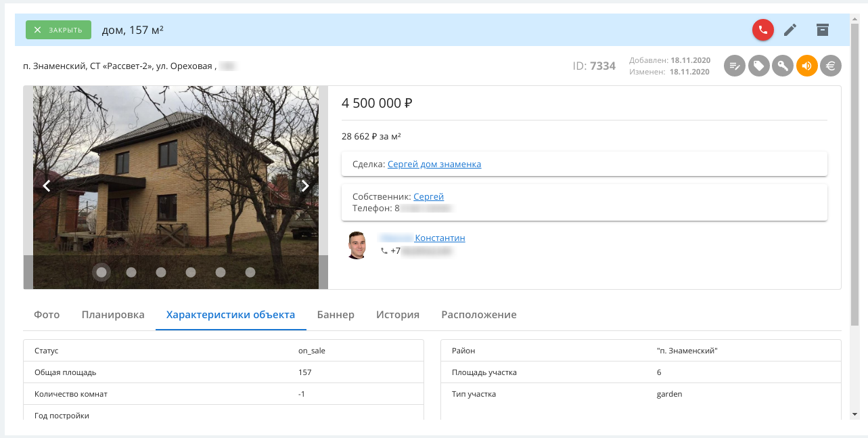Screen dimensions: 868x438
Task: Click the gray key icon
Action: tap(783, 66)
